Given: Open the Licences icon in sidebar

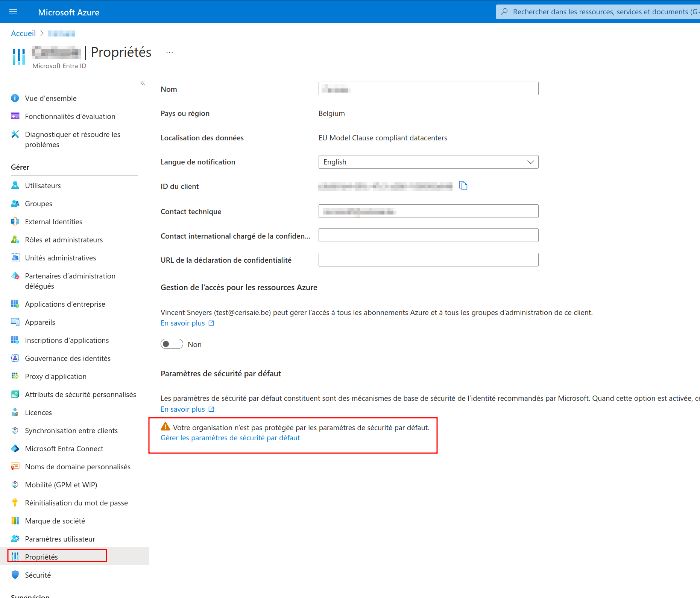Looking at the screenshot, I should [15, 412].
